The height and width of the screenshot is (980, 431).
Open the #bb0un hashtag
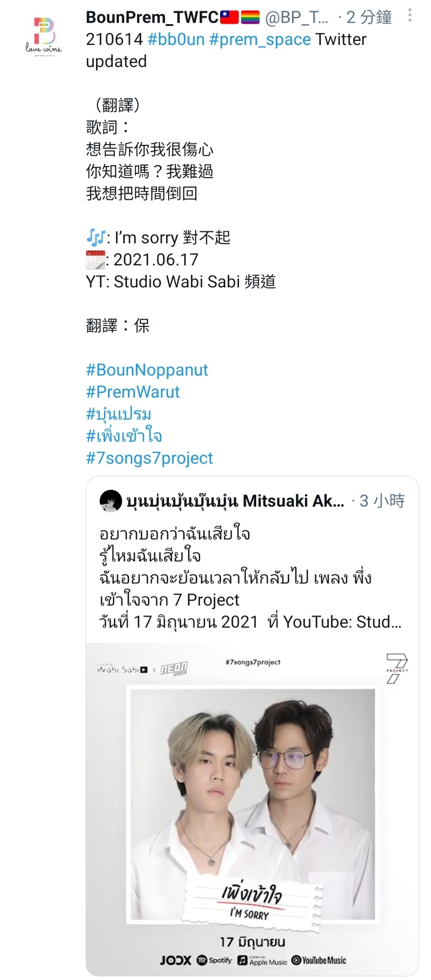(176, 39)
